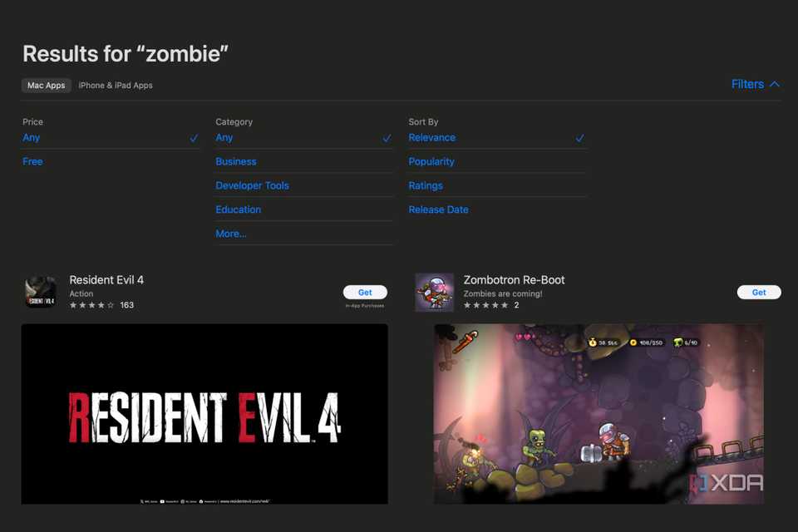Open the Zombotron Re-Boot title link
This screenshot has height=532, width=798.
pyautogui.click(x=514, y=280)
